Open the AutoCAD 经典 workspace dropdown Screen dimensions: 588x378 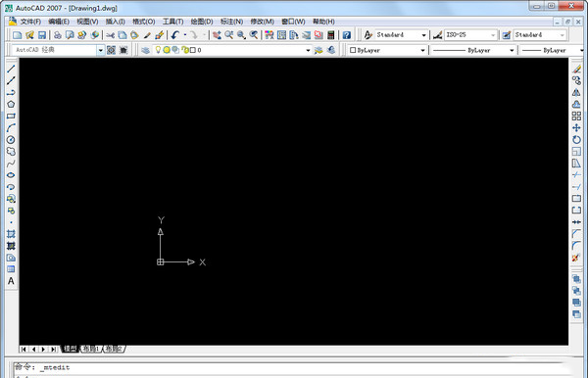(101, 50)
